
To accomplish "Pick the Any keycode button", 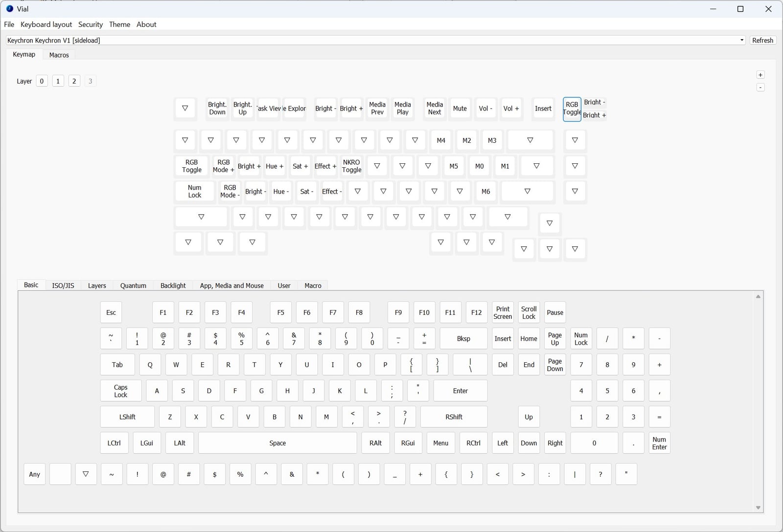I will click(35, 474).
